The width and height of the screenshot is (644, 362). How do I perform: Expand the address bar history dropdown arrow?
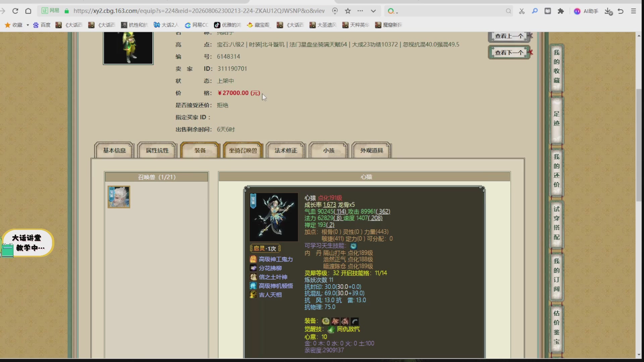373,11
